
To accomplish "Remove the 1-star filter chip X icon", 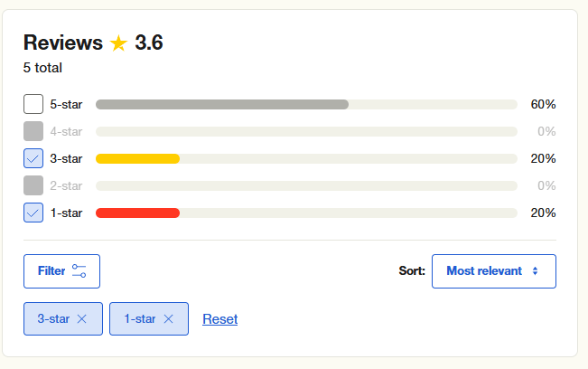I will coord(168,319).
